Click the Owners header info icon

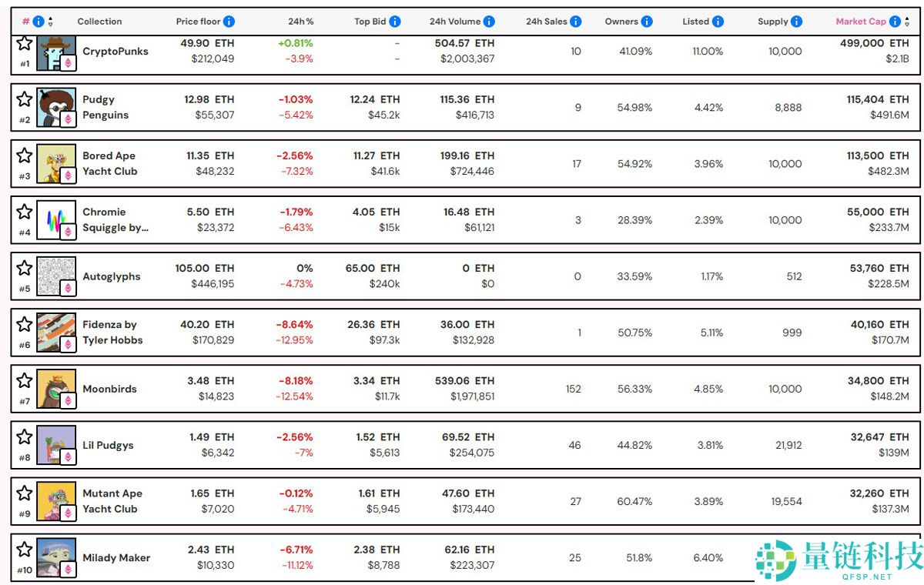click(645, 22)
